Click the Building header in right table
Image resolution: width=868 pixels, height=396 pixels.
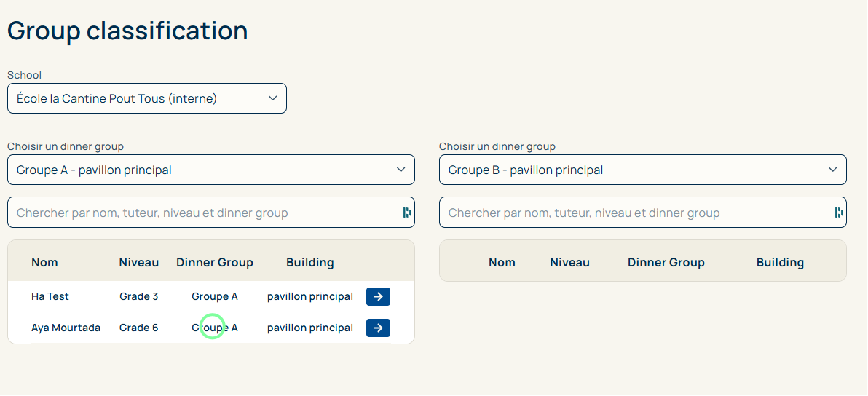pyautogui.click(x=780, y=262)
